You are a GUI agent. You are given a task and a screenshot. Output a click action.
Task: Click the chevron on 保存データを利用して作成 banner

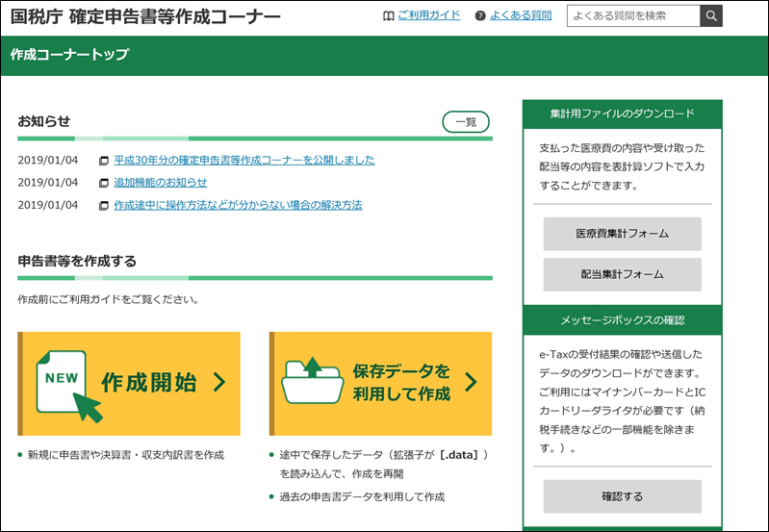coord(471,383)
